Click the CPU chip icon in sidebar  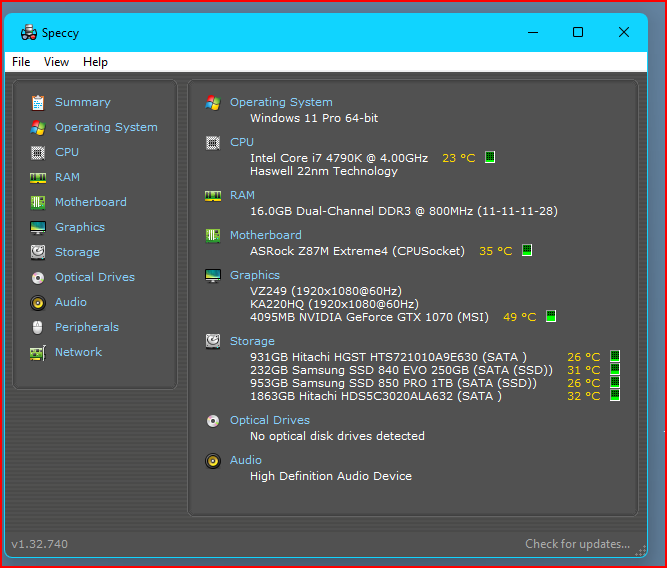pyautogui.click(x=38, y=152)
